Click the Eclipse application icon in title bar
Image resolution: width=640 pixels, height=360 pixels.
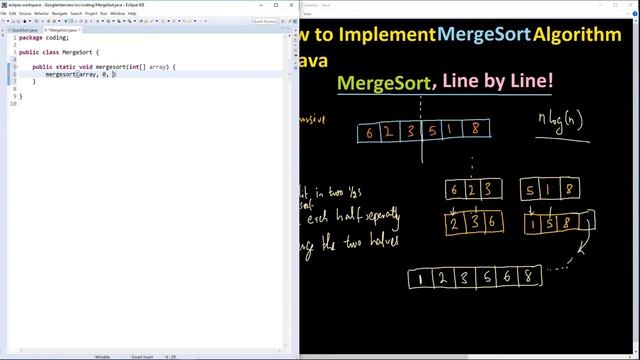click(4, 5)
